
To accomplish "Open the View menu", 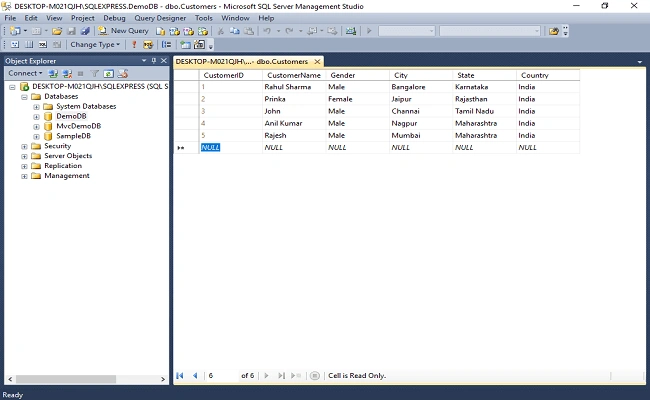I will [x=54, y=18].
